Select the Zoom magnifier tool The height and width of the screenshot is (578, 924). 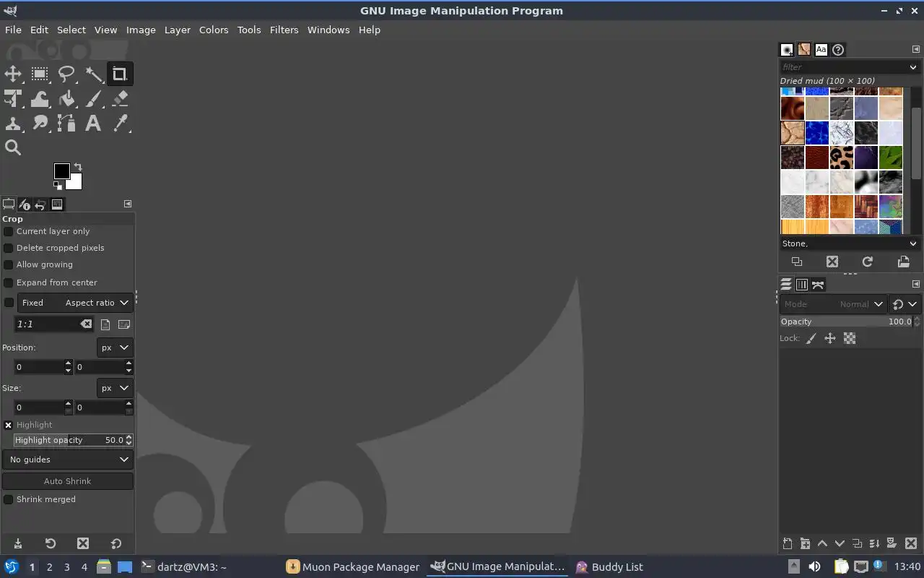pyautogui.click(x=13, y=147)
